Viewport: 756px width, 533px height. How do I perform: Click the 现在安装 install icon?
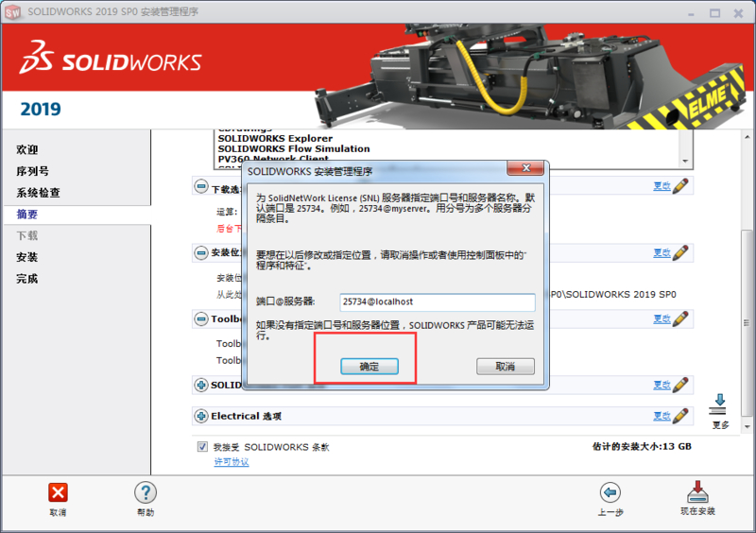[697, 491]
